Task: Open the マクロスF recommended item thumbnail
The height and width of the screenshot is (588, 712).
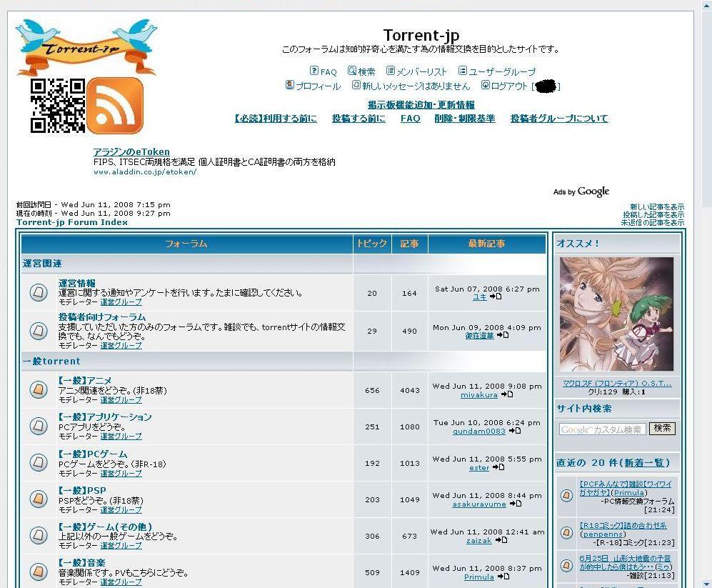Action: (616, 314)
